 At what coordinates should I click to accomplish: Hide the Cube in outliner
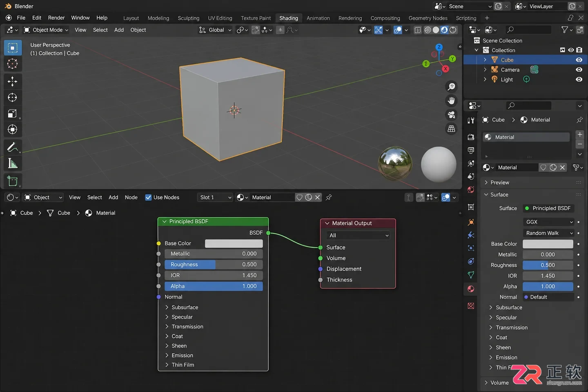coord(579,60)
